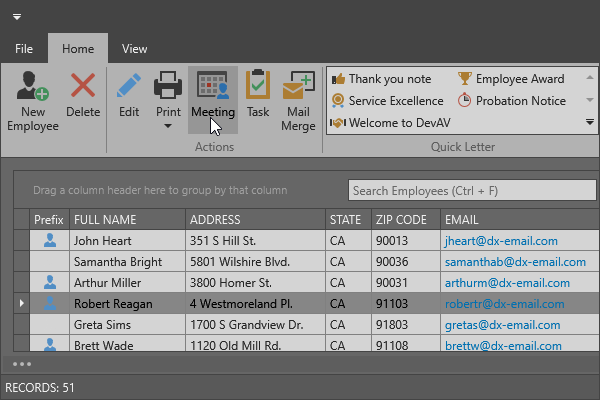Click Robert Reagan's prefix person icon
The height and width of the screenshot is (400, 600).
50,303
